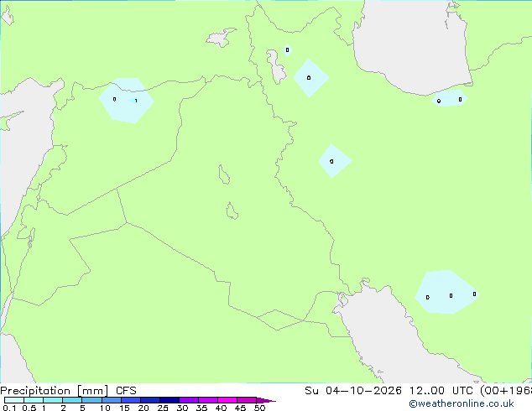532x411 pixels.
Task: Click the small rain patch north of Lake Urmia
Action: [287, 50]
